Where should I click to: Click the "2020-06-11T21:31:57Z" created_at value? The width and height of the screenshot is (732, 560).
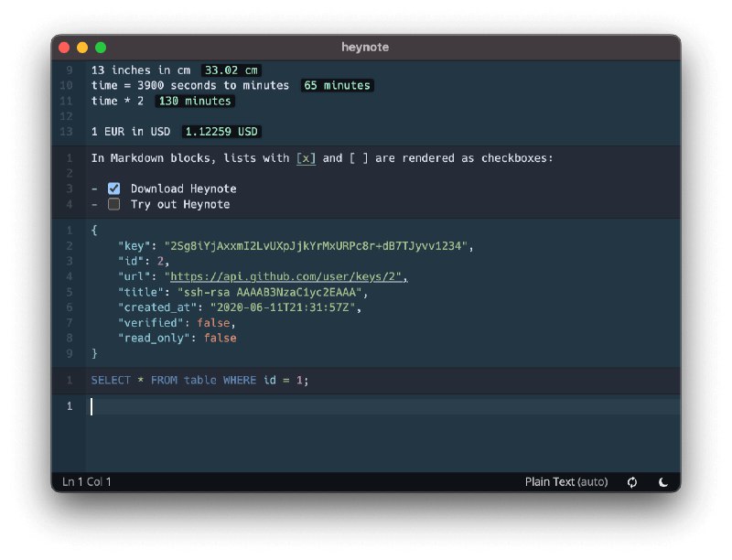click(x=283, y=307)
